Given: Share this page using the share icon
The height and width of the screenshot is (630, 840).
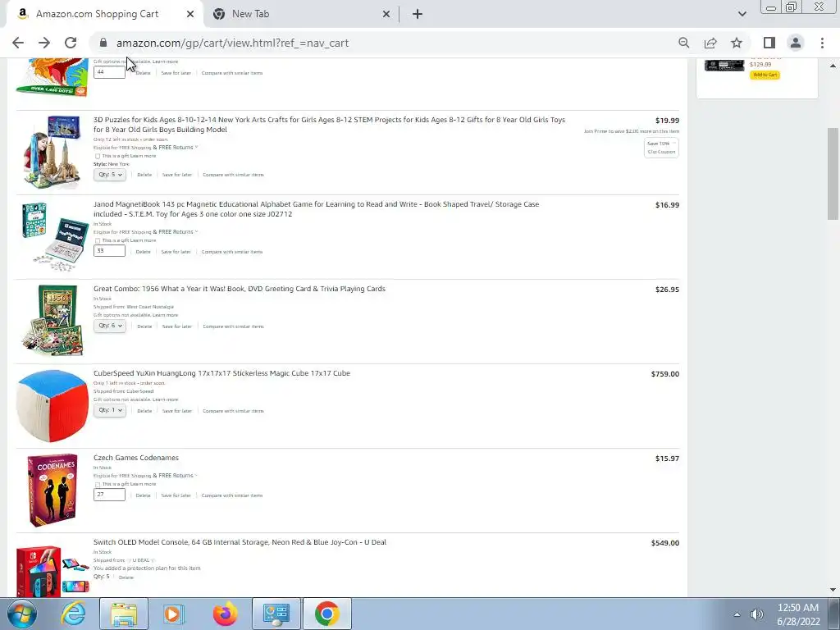Looking at the screenshot, I should 710,43.
